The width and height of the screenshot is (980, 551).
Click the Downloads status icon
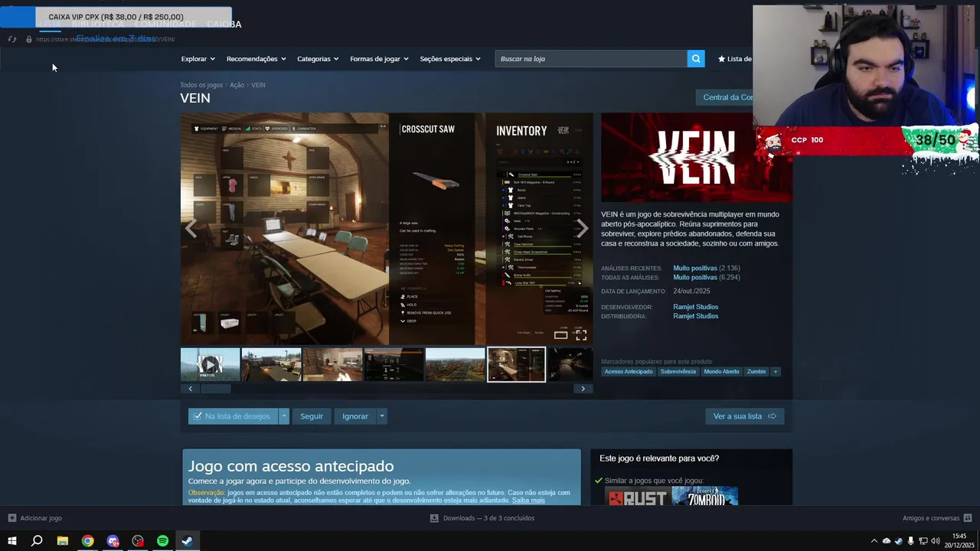[x=434, y=518]
